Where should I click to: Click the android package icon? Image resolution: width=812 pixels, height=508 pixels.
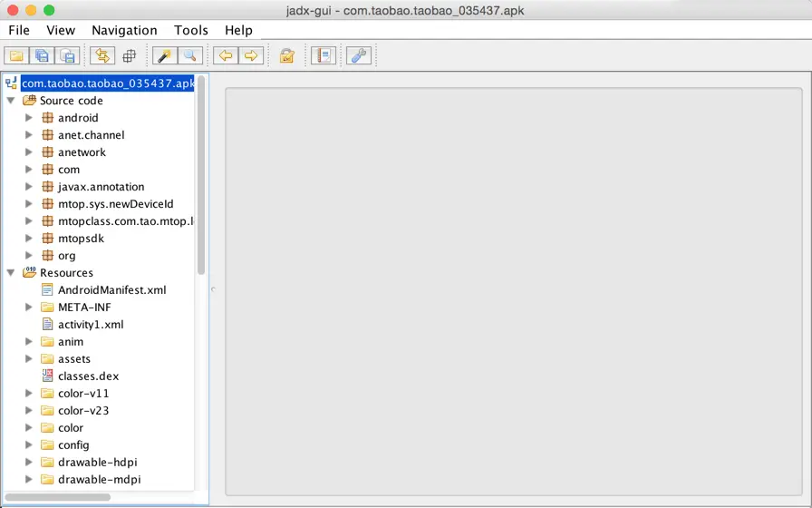point(48,118)
